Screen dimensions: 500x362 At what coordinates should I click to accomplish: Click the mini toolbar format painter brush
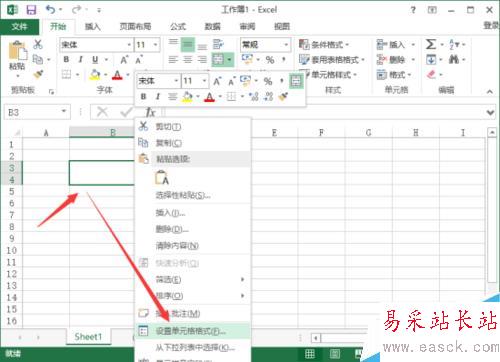(x=283, y=97)
